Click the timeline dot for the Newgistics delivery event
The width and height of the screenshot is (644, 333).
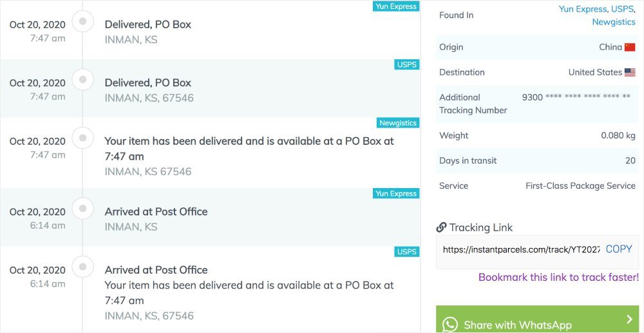click(x=82, y=137)
